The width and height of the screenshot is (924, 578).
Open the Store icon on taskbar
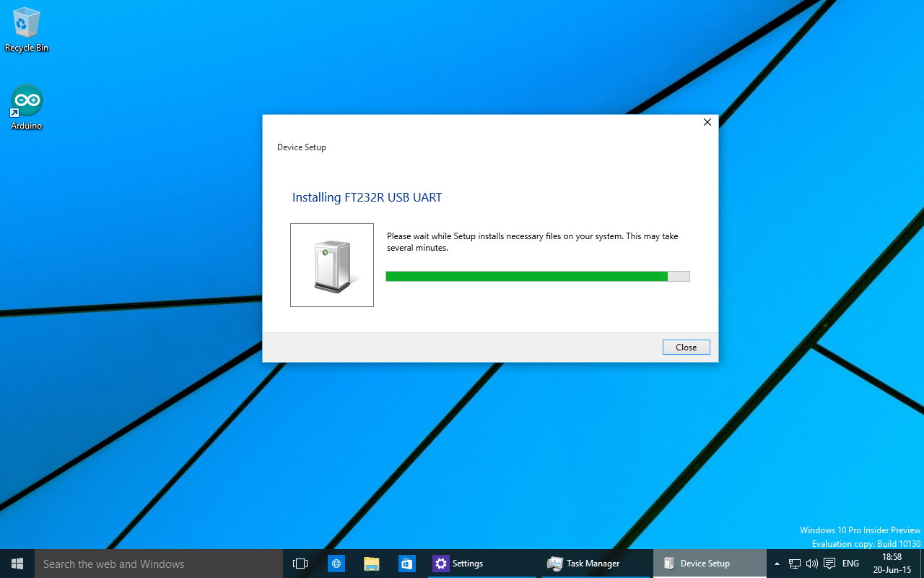pyautogui.click(x=407, y=564)
